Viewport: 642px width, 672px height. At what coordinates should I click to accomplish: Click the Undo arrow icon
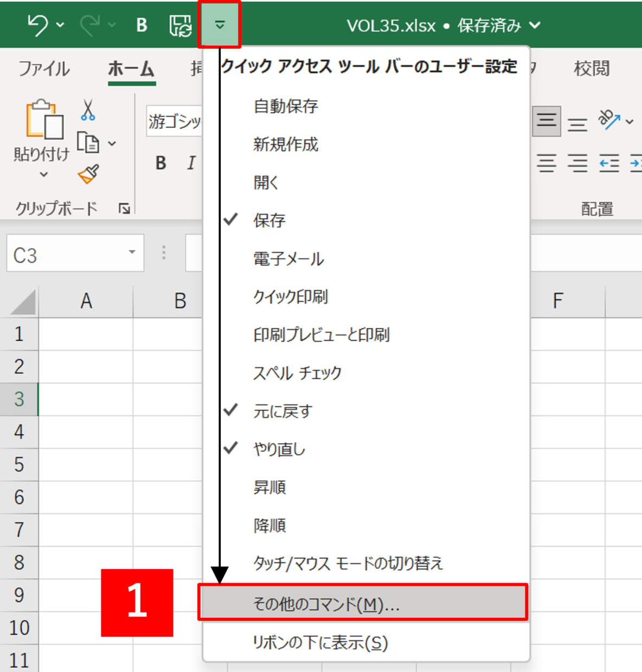(x=37, y=25)
